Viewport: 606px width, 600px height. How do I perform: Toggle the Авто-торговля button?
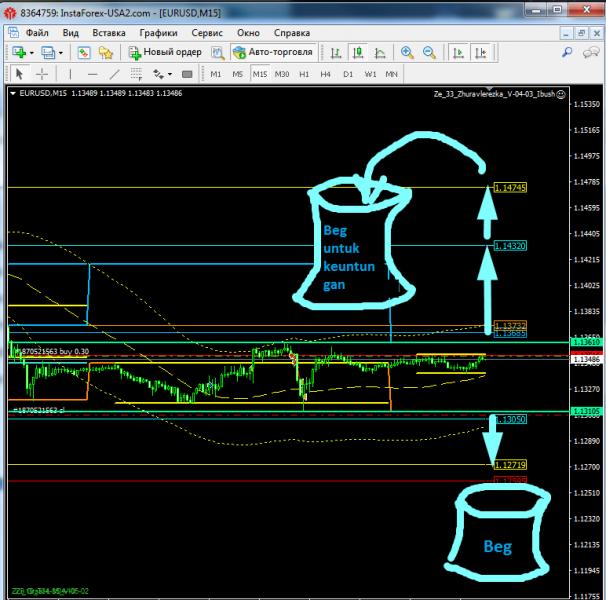point(274,52)
